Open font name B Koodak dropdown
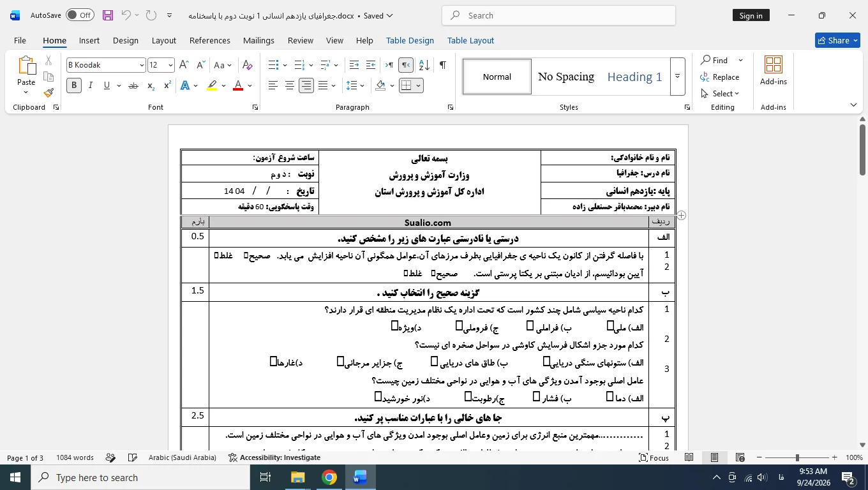The image size is (868, 490). pos(142,65)
